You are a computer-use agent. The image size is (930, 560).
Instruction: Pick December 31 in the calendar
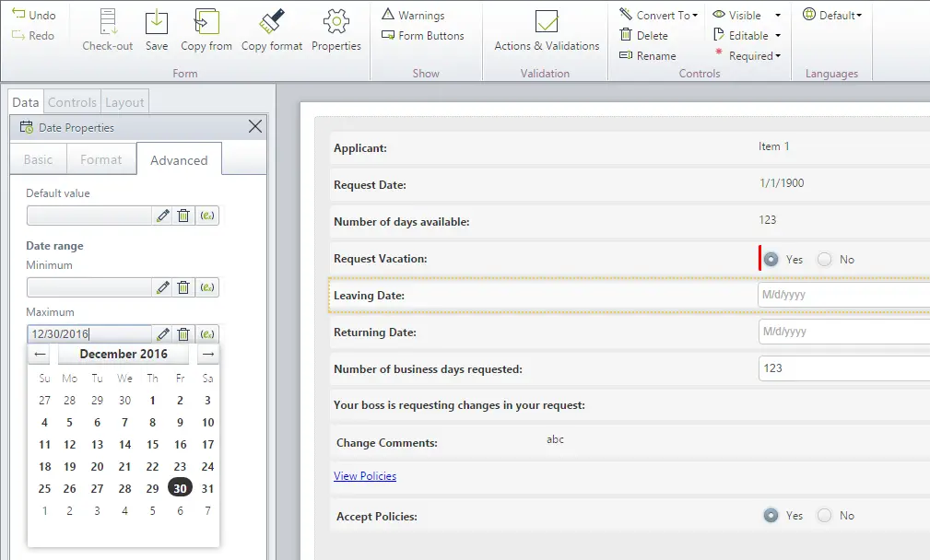207,489
